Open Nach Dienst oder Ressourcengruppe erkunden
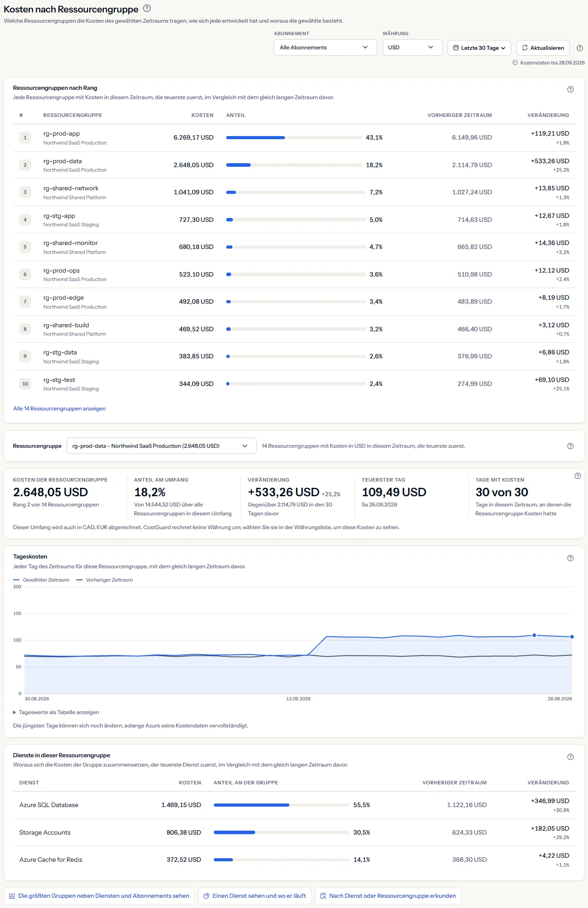The width and height of the screenshot is (588, 908). [388, 896]
